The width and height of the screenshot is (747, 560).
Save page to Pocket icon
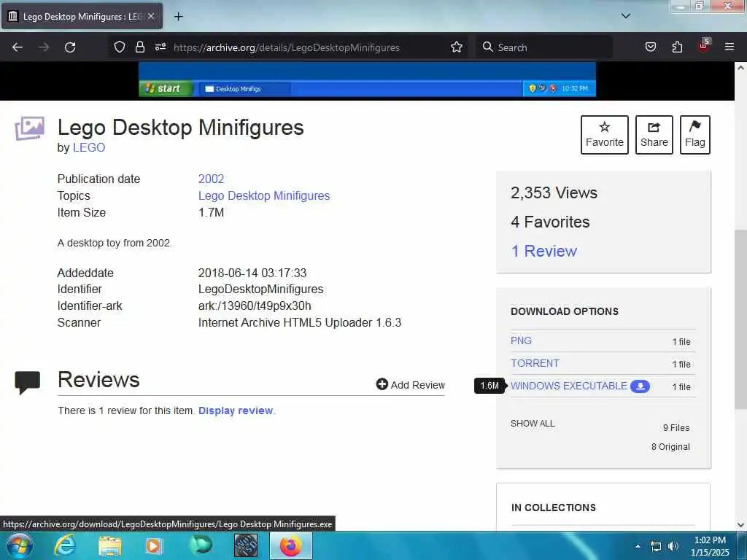point(650,47)
